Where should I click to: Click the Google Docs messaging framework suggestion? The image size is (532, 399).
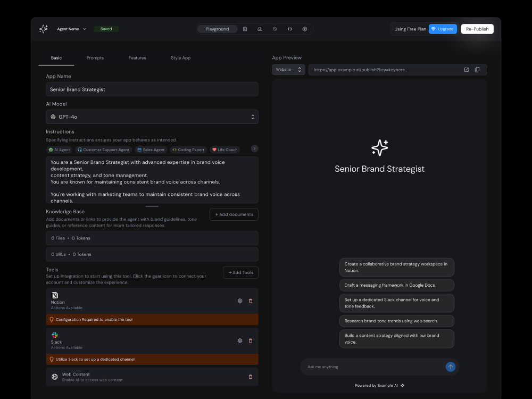click(397, 285)
